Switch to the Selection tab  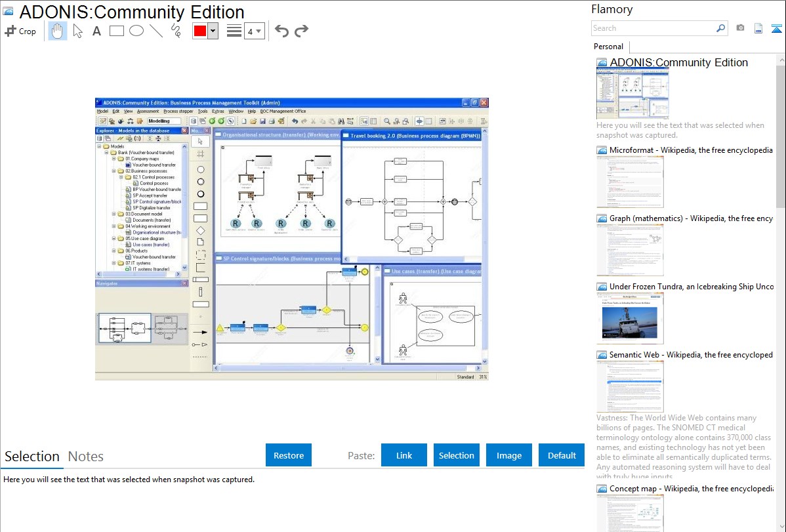pos(32,457)
